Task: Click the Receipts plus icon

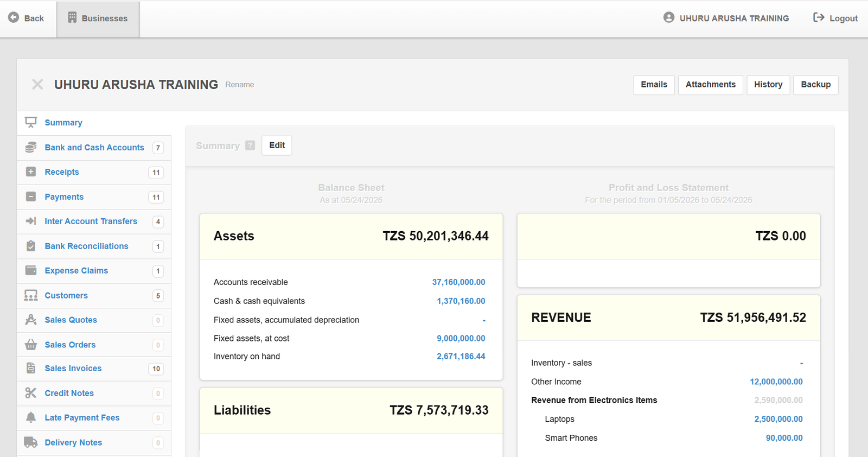Action: (x=31, y=172)
